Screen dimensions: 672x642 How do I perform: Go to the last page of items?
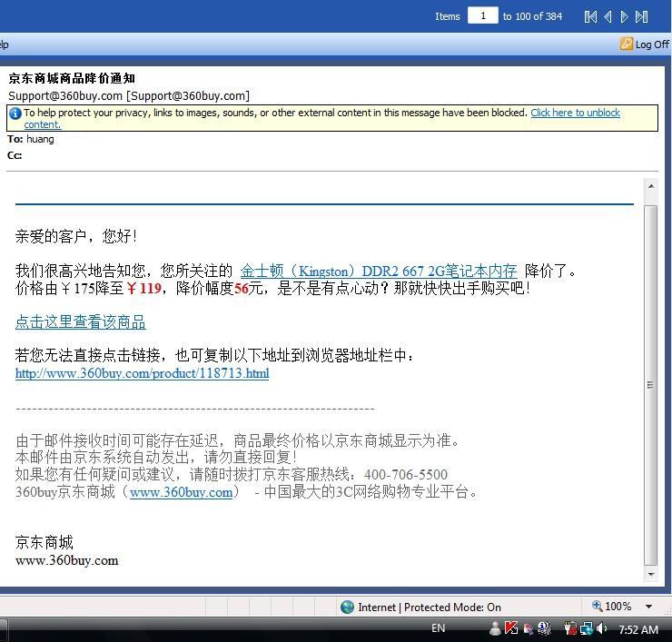(641, 16)
